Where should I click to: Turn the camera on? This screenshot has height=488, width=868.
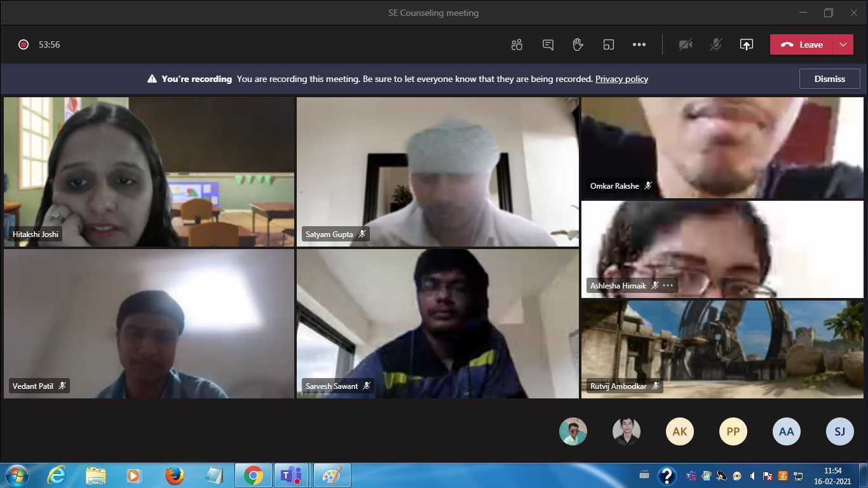(x=685, y=44)
